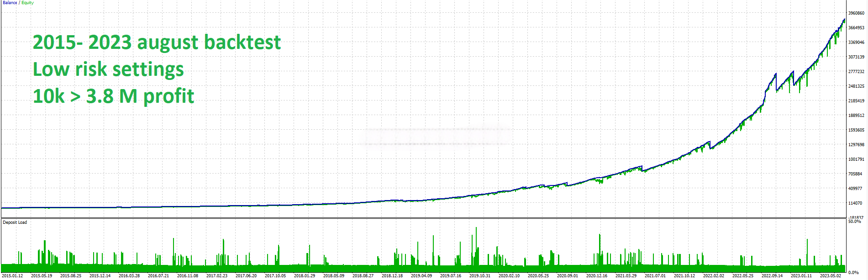This screenshot has width=868, height=280.
Task: Click the 'Low risk settings' text
Action: tap(108, 69)
